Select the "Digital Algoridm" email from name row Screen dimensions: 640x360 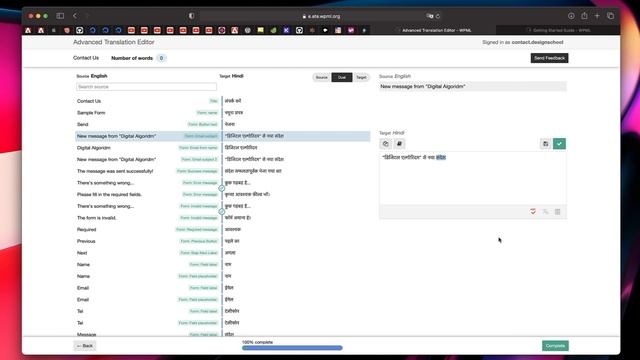pos(147,148)
